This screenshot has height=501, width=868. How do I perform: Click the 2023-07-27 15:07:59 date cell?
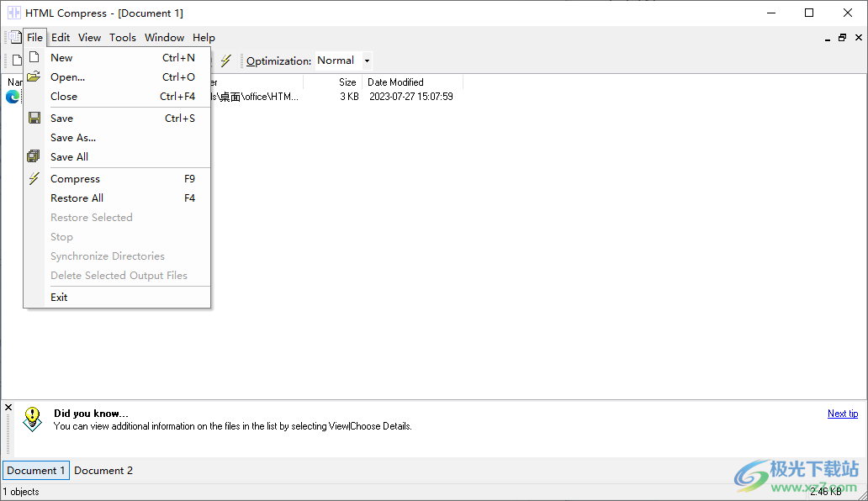click(x=411, y=97)
